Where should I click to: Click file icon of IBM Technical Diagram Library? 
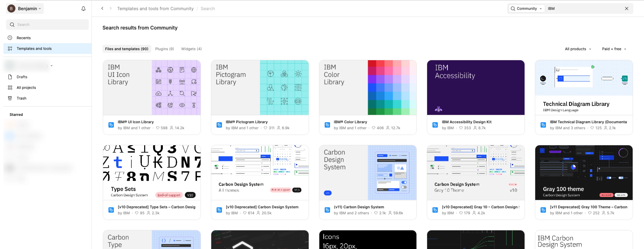(x=543, y=125)
